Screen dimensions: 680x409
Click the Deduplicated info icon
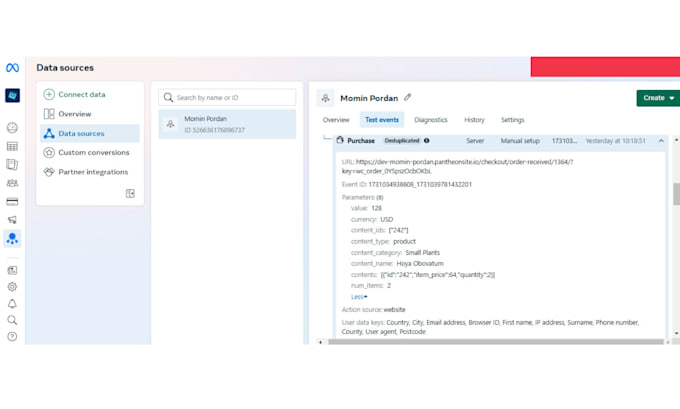click(x=426, y=141)
